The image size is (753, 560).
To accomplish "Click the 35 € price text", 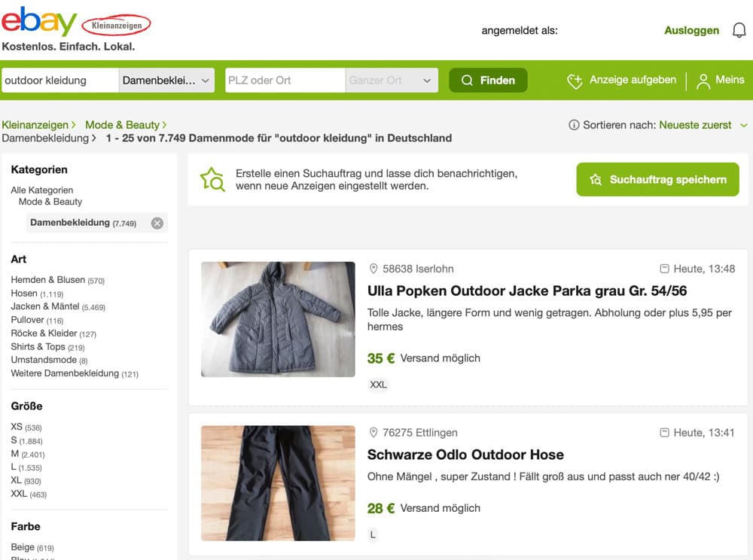I will pyautogui.click(x=381, y=358).
